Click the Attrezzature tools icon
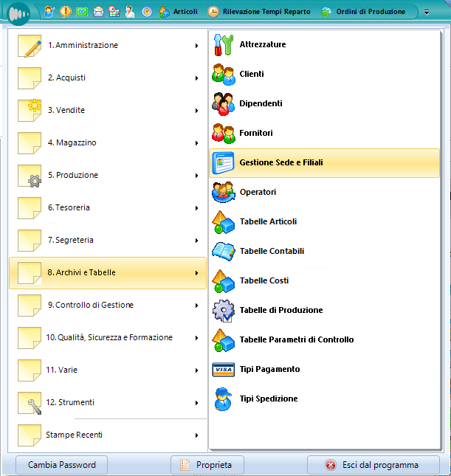Screen dimensions: 451x476 [x=223, y=45]
